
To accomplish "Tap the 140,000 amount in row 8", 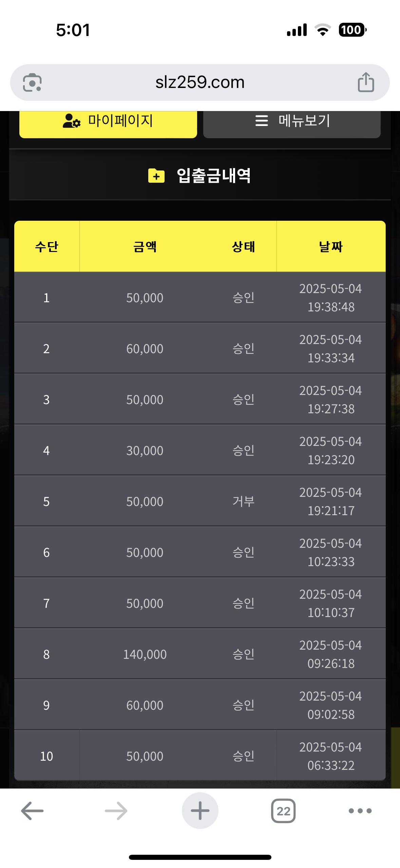I will click(145, 654).
